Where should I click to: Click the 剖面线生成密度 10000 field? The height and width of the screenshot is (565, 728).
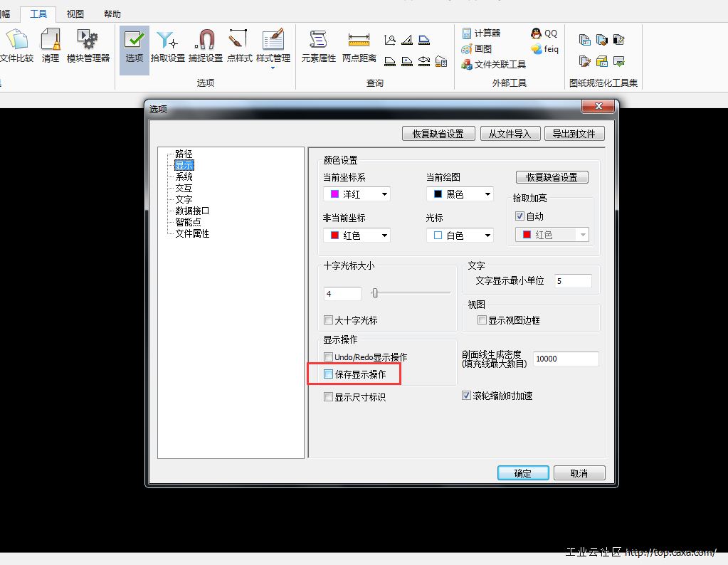pos(566,359)
